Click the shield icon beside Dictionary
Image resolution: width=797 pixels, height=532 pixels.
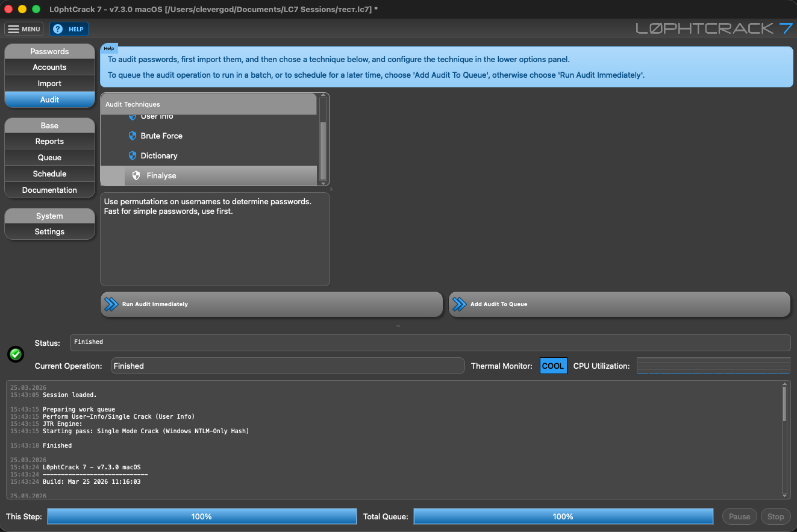[x=133, y=155]
